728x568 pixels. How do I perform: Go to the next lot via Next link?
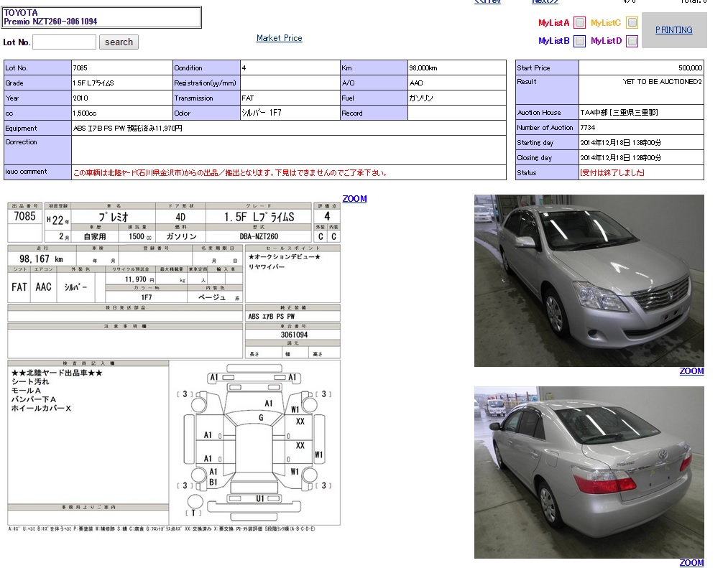tap(545, 2)
